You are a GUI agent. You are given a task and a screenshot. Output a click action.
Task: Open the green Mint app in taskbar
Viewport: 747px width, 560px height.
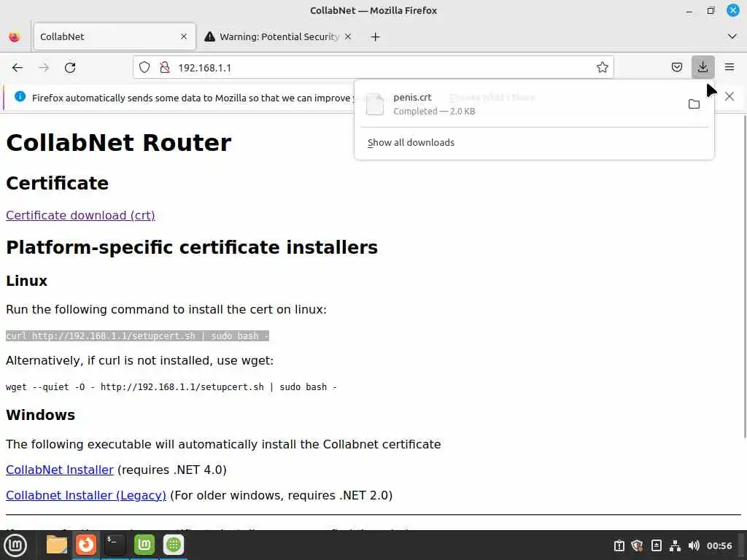[144, 545]
